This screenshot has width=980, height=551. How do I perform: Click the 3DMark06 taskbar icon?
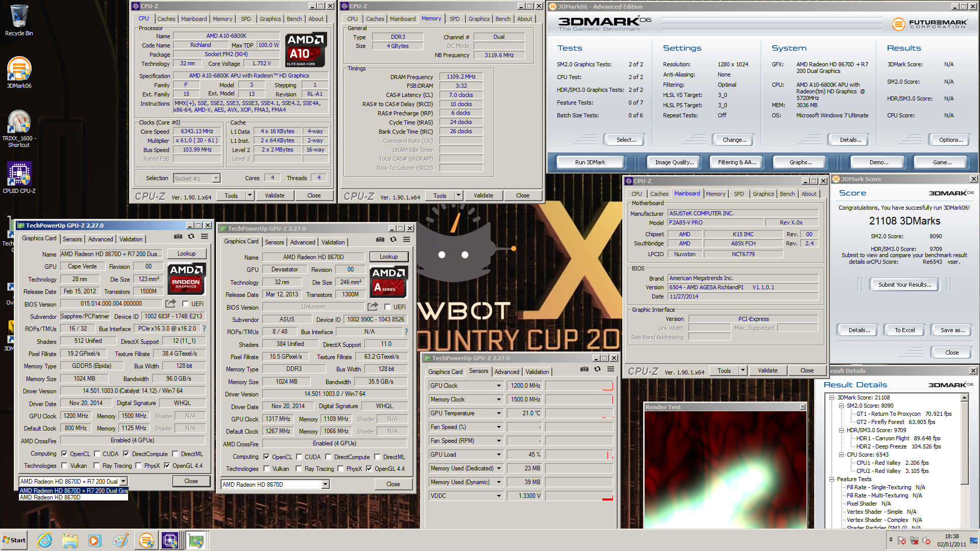coord(146,540)
